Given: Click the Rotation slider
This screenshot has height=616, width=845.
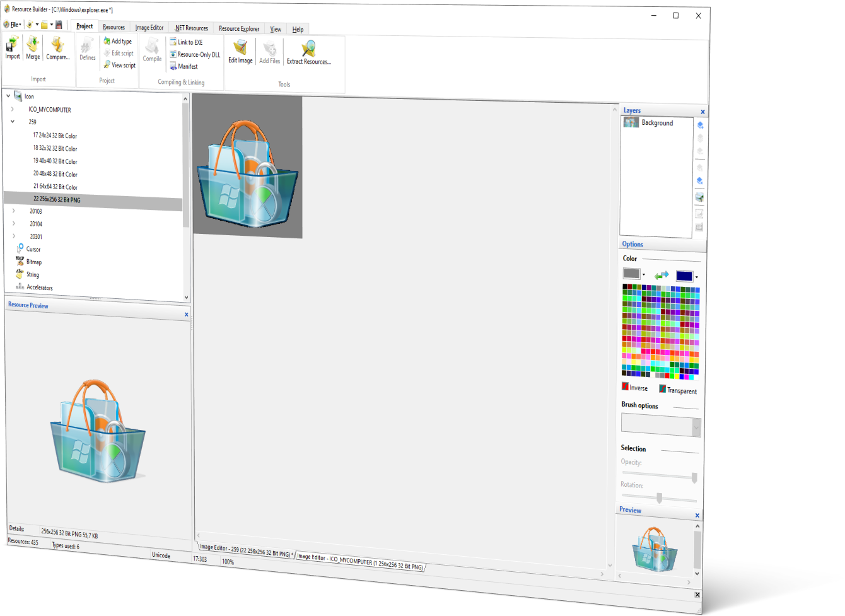Looking at the screenshot, I should (659, 497).
